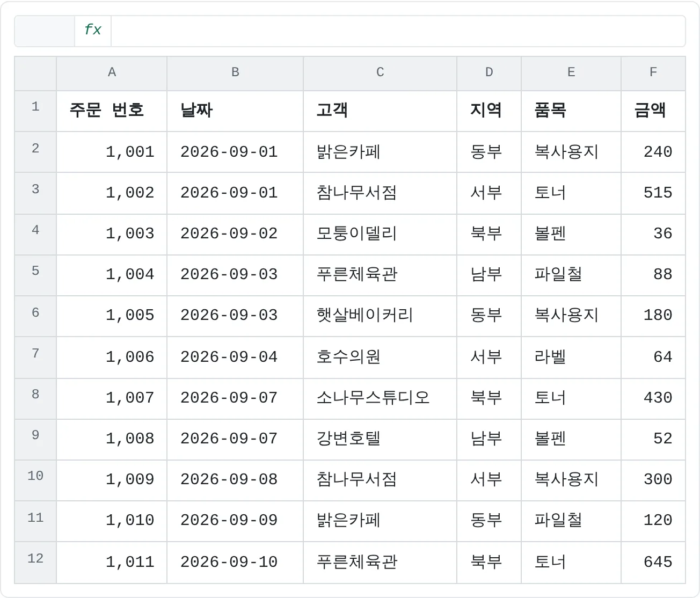700x598 pixels.
Task: Select customer cell '호수의원'
Action: coord(380,358)
